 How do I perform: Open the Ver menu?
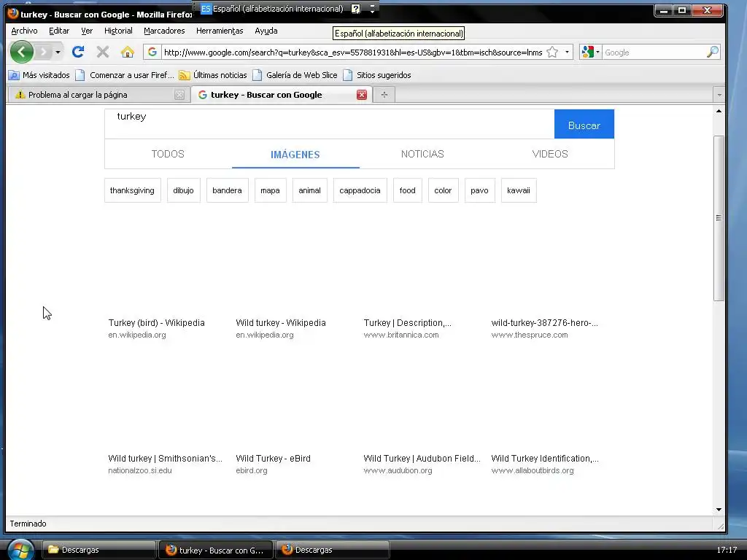(87, 31)
